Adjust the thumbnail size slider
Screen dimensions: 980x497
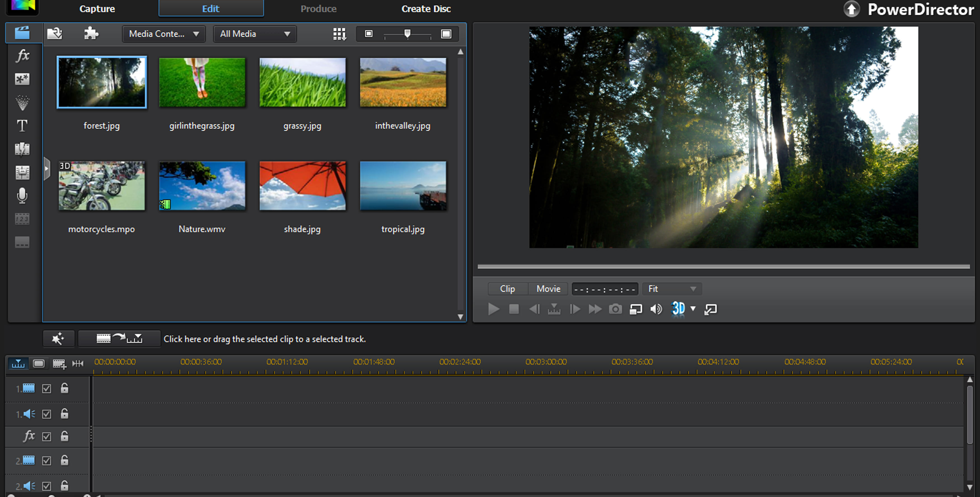408,34
